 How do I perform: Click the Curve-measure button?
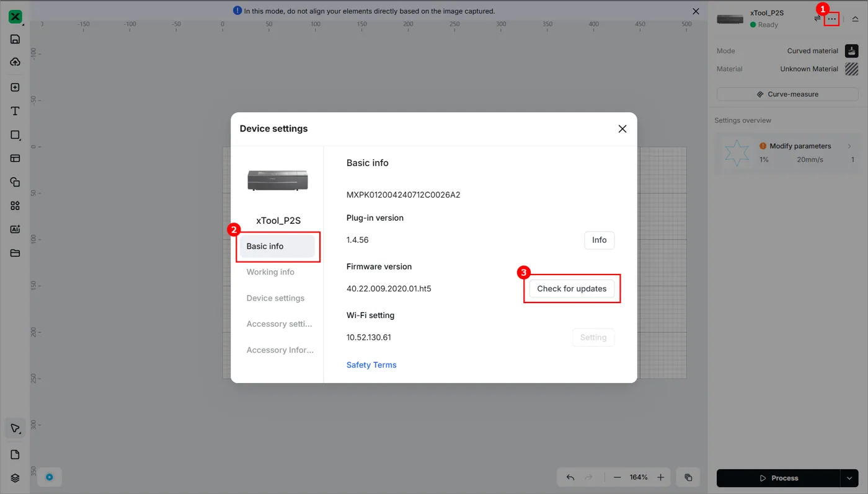click(787, 94)
